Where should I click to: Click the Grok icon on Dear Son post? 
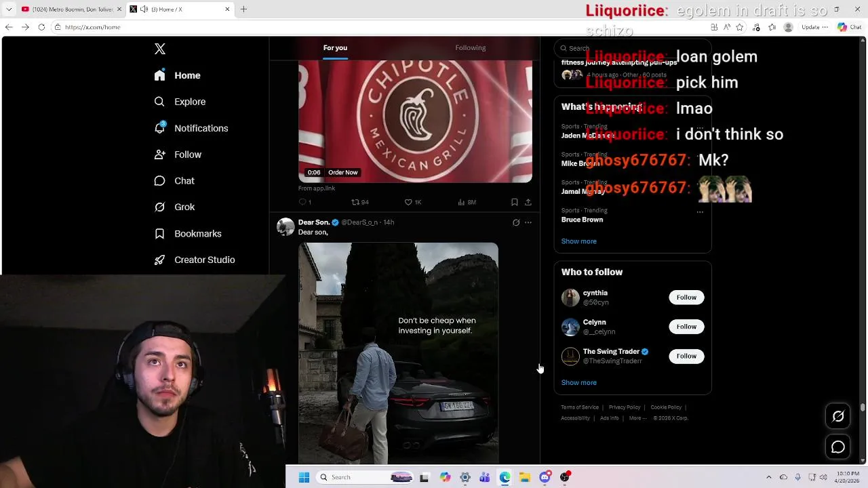pos(516,222)
